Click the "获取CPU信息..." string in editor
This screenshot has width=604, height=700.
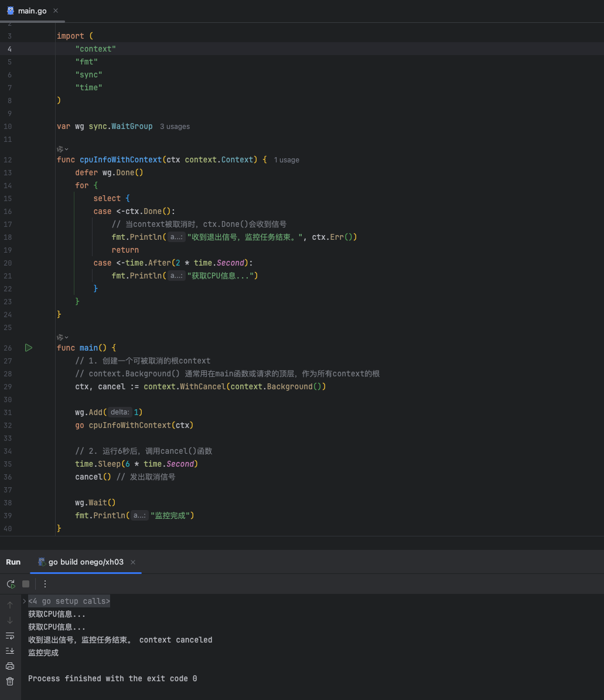pos(220,276)
